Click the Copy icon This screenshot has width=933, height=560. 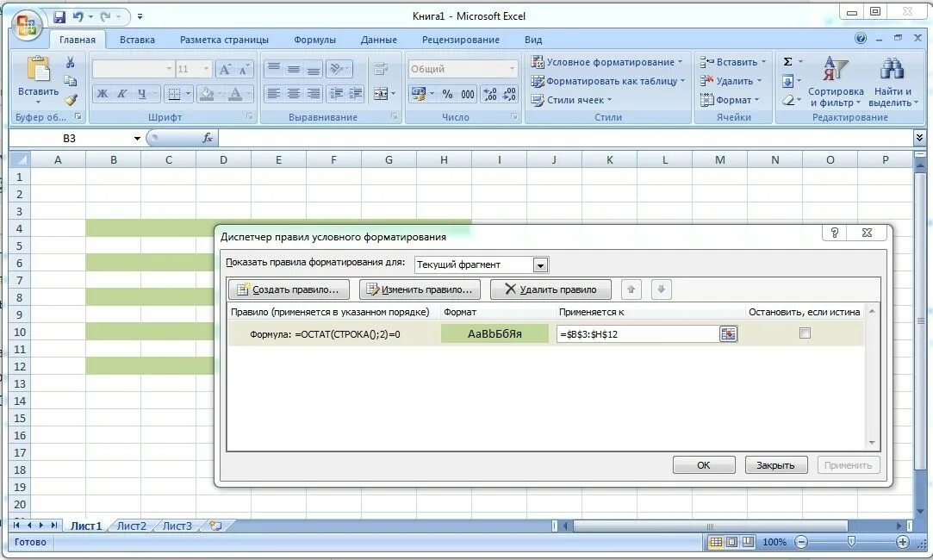click(x=71, y=81)
